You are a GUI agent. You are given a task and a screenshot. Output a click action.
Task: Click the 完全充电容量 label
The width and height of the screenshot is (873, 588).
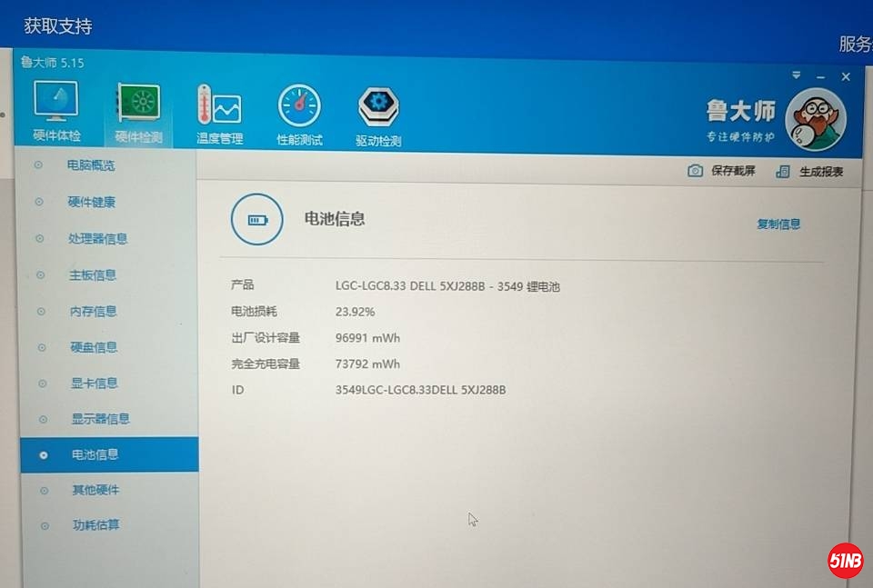click(266, 364)
